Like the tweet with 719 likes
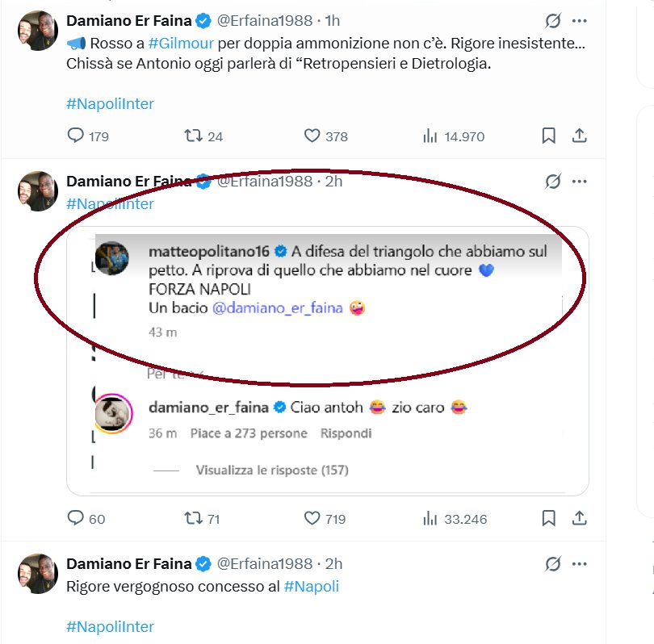Viewport: 654px width, 644px height. [312, 518]
